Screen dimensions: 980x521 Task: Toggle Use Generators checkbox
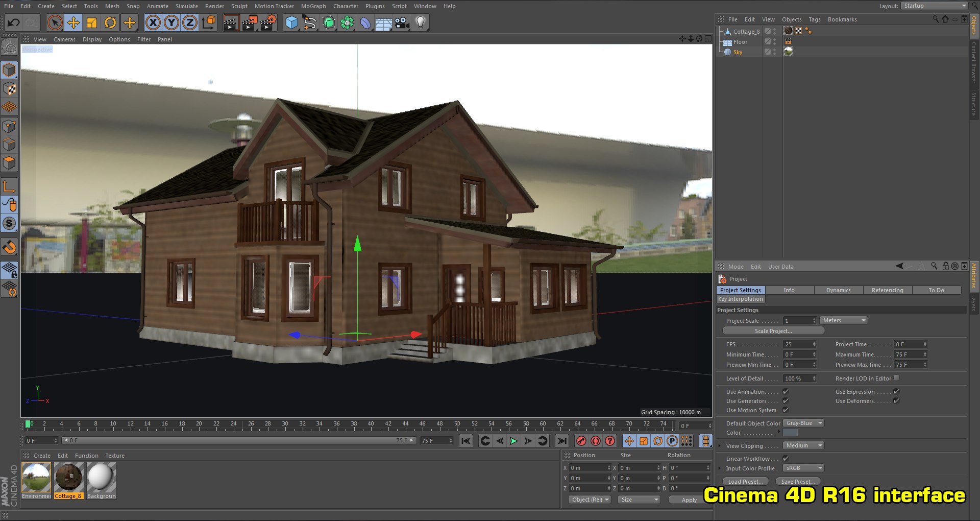tap(786, 400)
